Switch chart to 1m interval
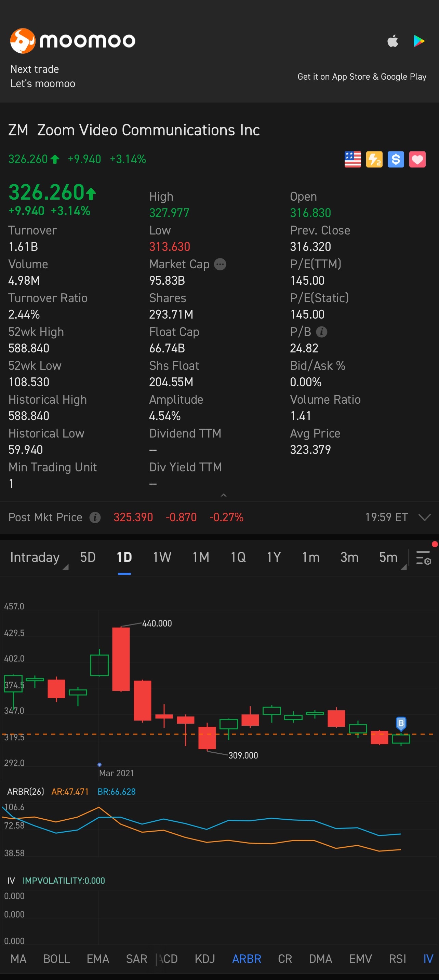 (311, 557)
